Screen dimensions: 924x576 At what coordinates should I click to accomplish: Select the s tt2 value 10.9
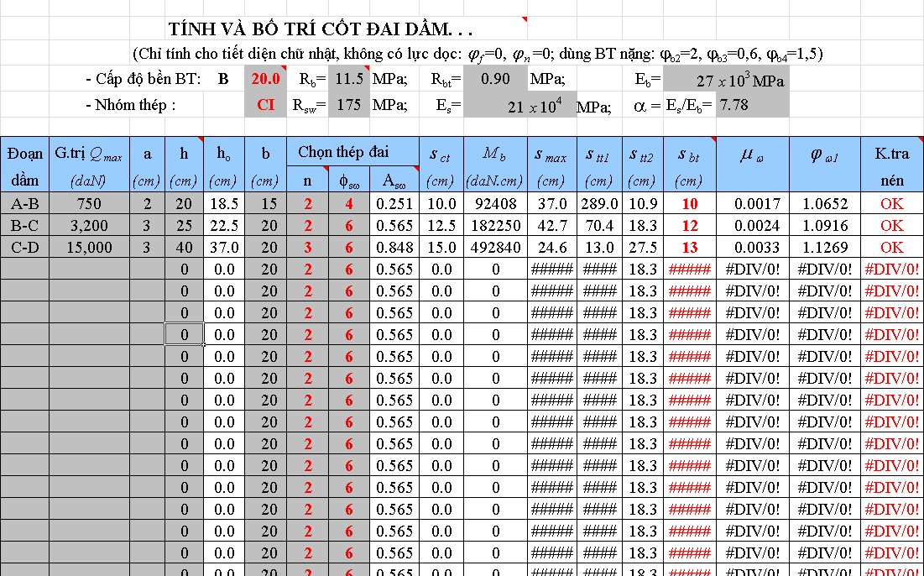pyautogui.click(x=642, y=203)
